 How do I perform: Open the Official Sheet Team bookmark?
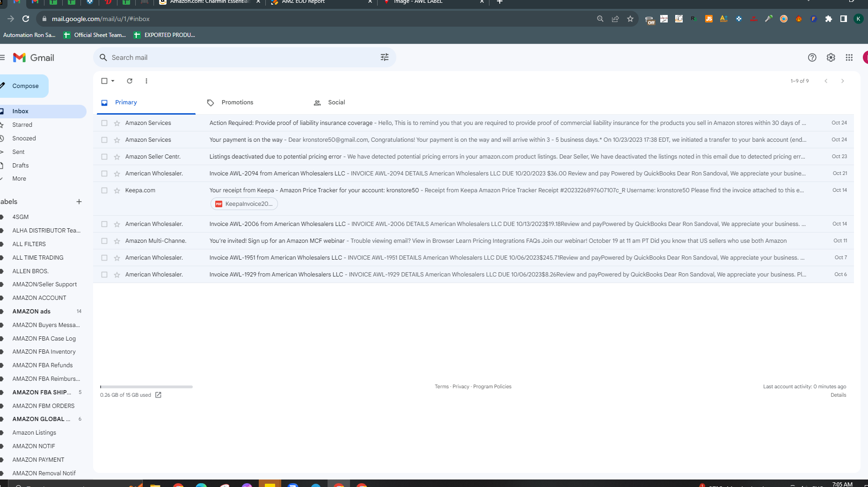(x=95, y=35)
